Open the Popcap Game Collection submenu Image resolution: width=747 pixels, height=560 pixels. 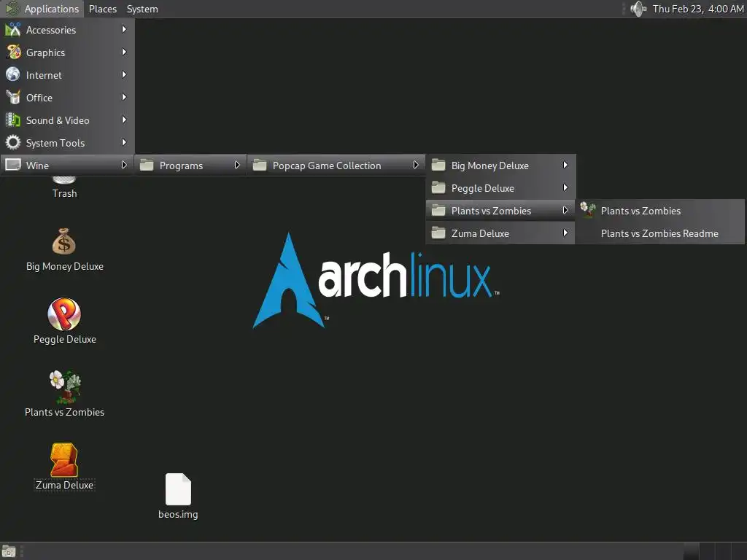pyautogui.click(x=336, y=166)
